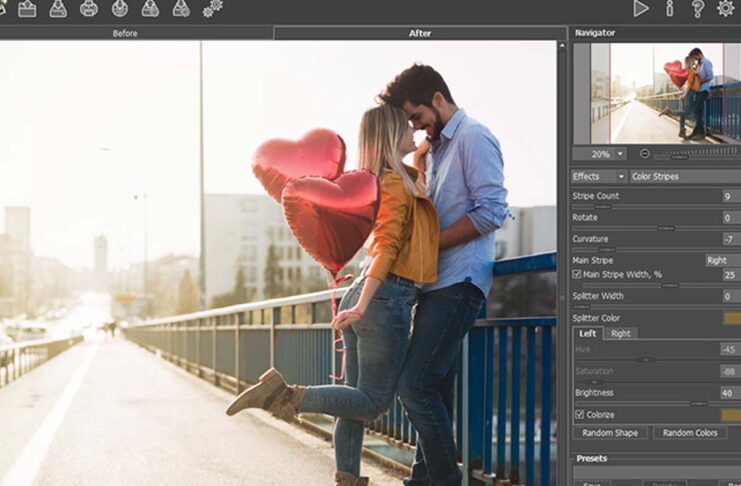Click the Stripe Count value field

pos(732,196)
